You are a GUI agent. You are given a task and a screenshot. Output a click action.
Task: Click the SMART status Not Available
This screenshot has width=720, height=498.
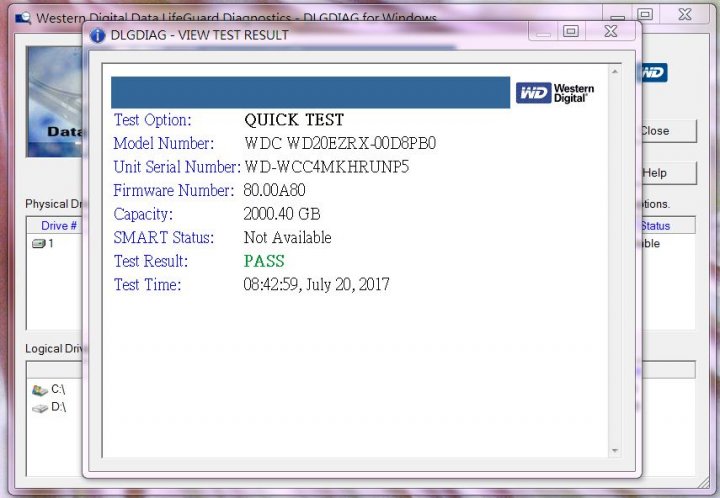288,237
